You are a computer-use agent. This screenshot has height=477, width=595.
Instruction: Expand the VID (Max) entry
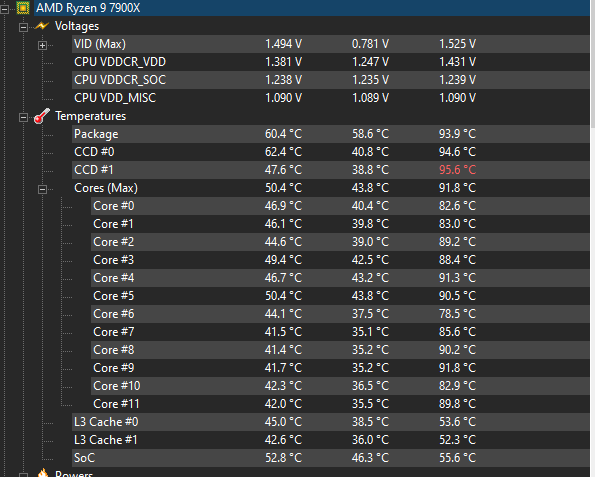click(x=42, y=46)
